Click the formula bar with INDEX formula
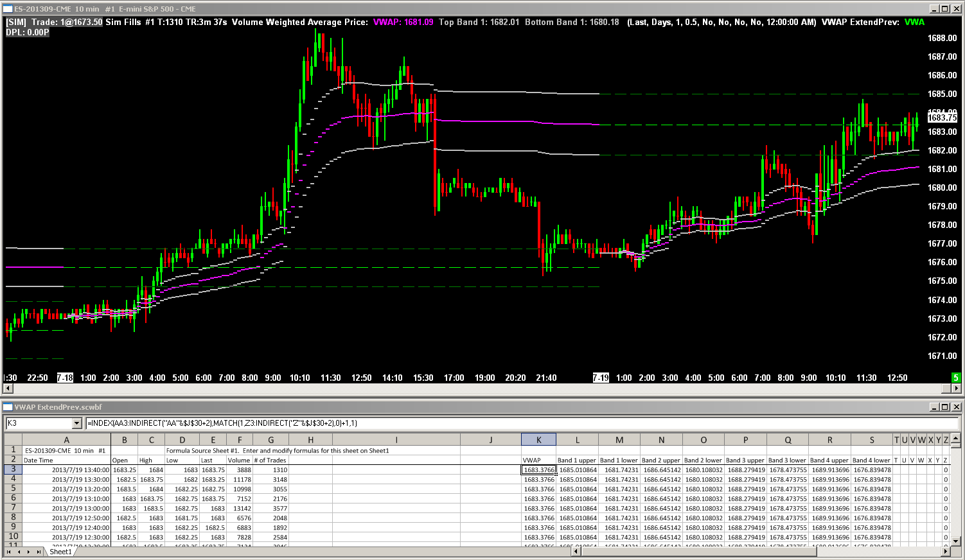965x560 pixels. (522, 423)
